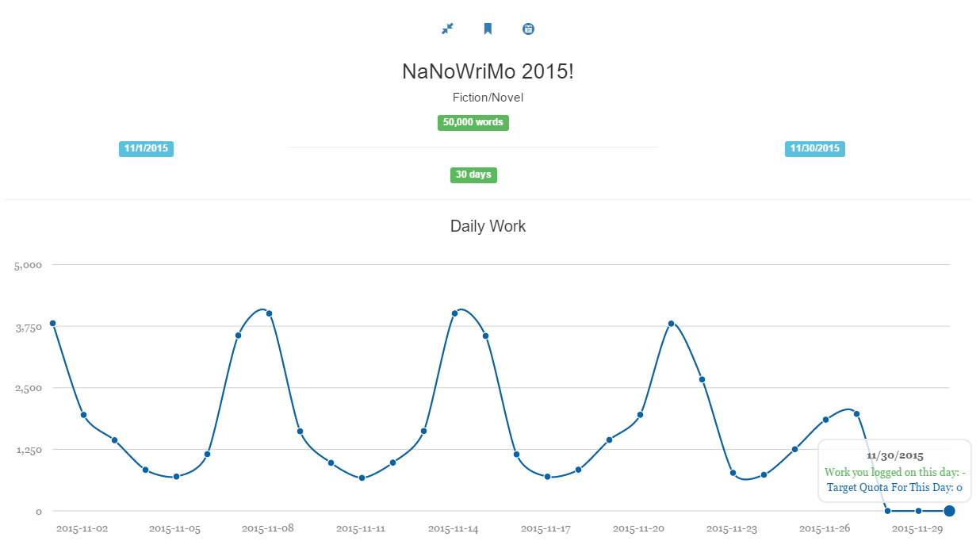Select the November 7 data point

(x=238, y=336)
